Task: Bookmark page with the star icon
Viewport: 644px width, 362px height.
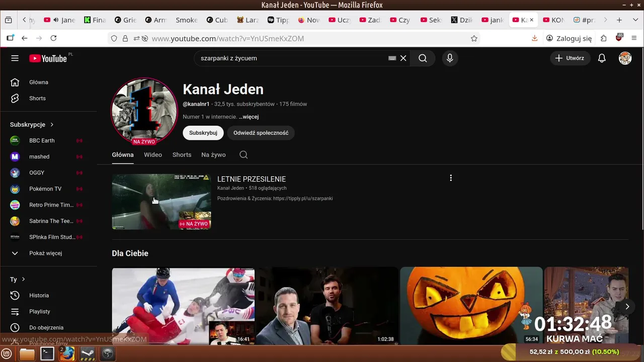Action: pos(474,38)
